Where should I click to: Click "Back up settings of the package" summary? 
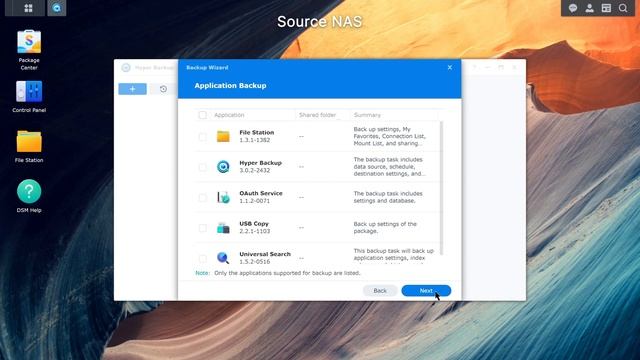[385, 227]
